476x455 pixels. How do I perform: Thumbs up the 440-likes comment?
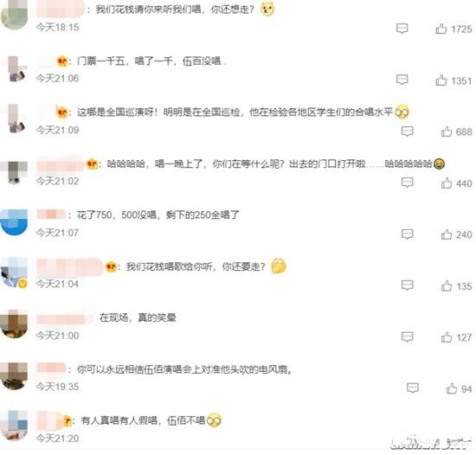pos(447,183)
